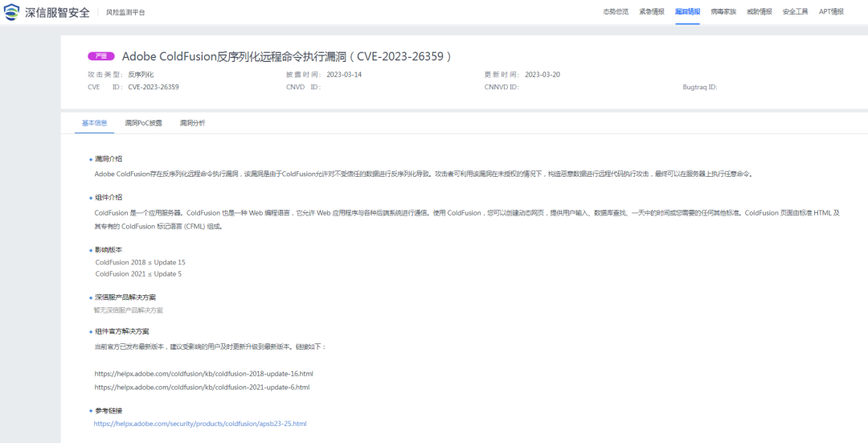The width and height of the screenshot is (868, 443).
Task: Switch to the 基本信息 tab
Action: click(x=95, y=123)
